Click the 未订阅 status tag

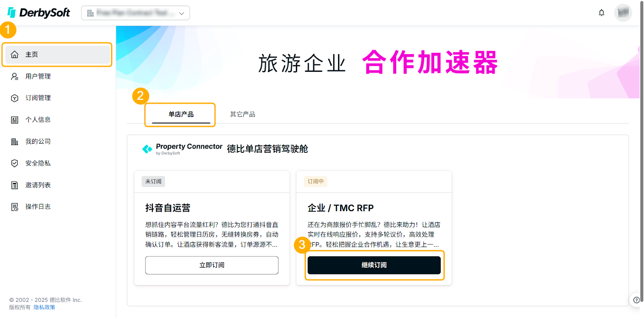tap(153, 181)
